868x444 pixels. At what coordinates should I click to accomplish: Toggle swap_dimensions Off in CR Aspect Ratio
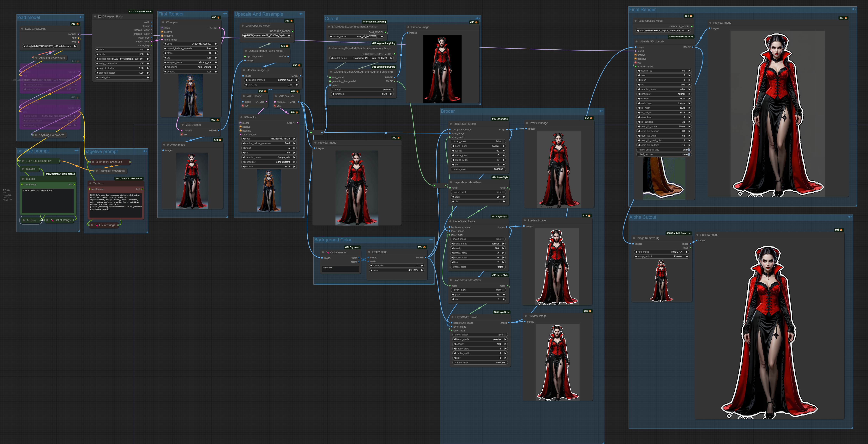(x=123, y=63)
